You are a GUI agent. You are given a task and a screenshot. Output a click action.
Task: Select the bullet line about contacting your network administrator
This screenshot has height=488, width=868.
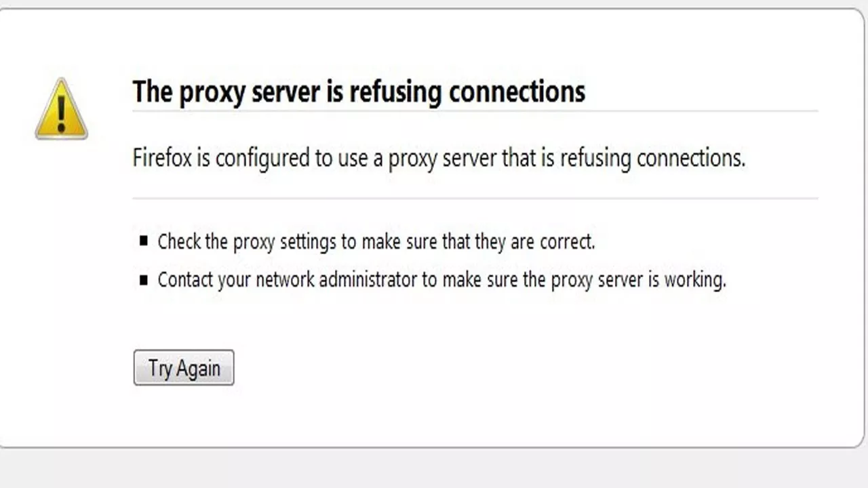tap(441, 279)
